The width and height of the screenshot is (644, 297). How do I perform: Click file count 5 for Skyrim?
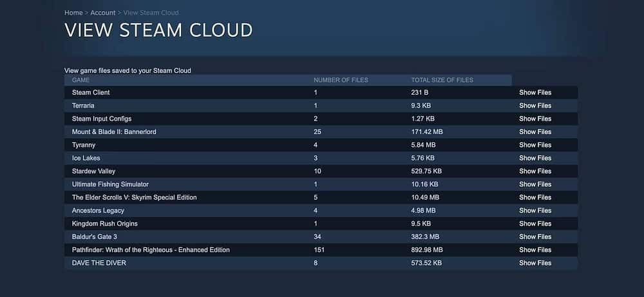point(316,198)
